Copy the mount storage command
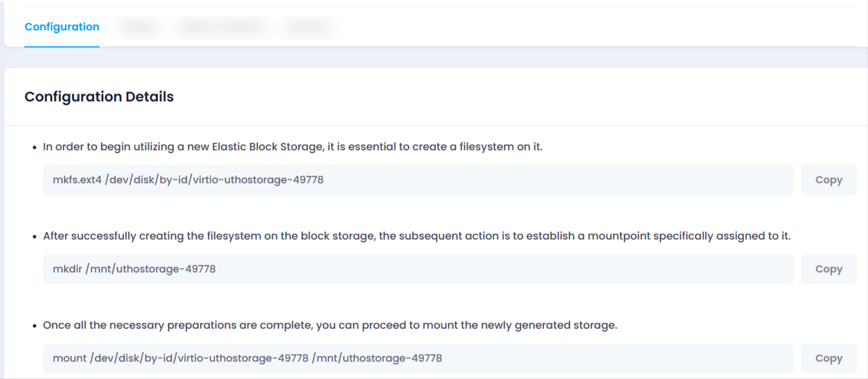Image resolution: width=868 pixels, height=379 pixels. (829, 359)
